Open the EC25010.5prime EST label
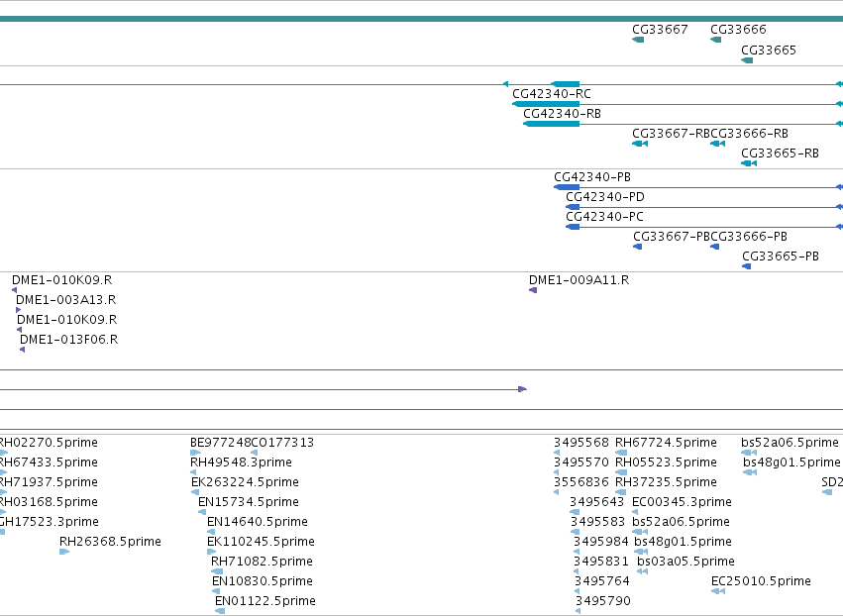The image size is (843, 616). (761, 581)
